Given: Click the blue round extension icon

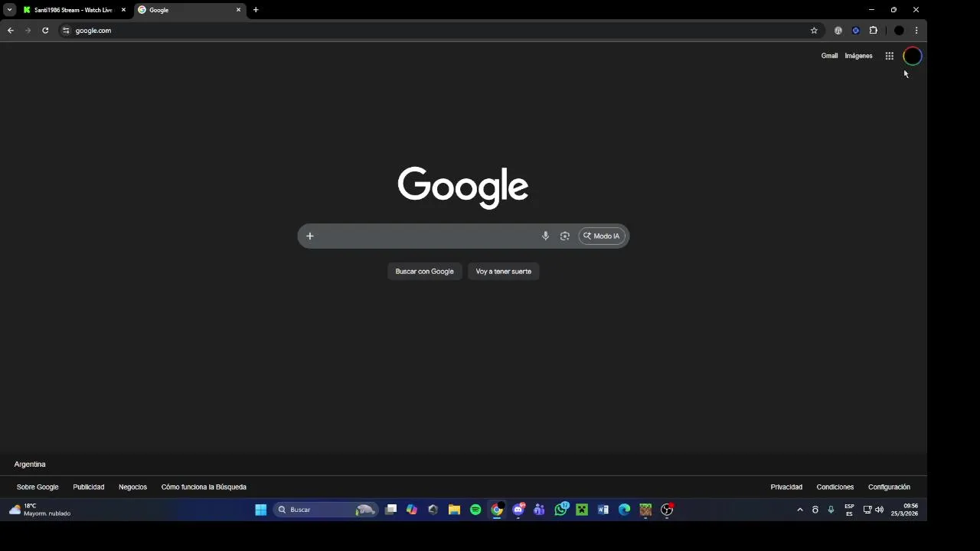Looking at the screenshot, I should [855, 31].
